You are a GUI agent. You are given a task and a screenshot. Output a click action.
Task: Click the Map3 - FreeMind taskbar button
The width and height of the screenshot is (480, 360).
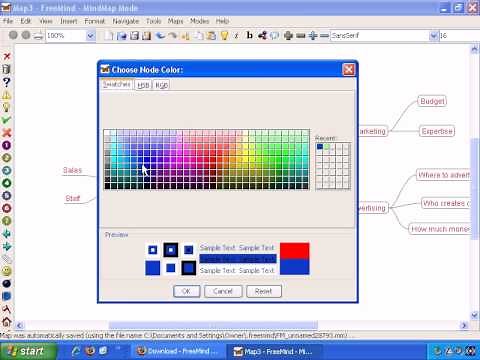pos(274,351)
